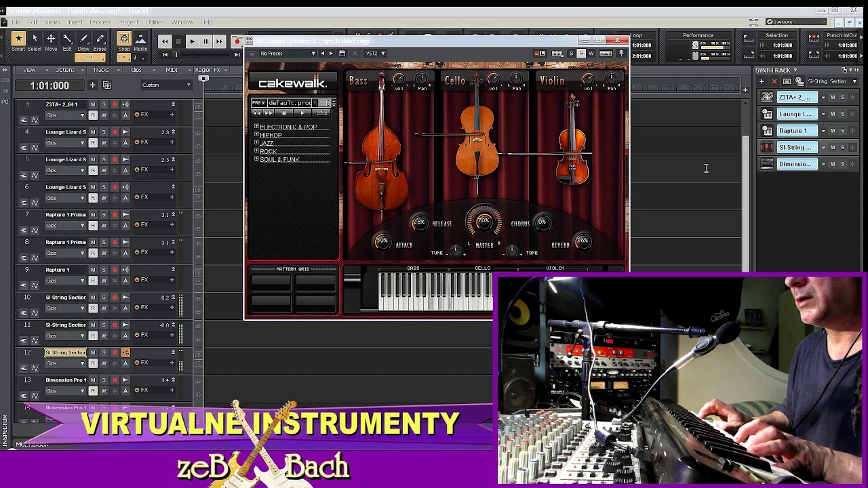
Task: Click the Z3TA+ synth icon in rack
Action: pos(767,97)
